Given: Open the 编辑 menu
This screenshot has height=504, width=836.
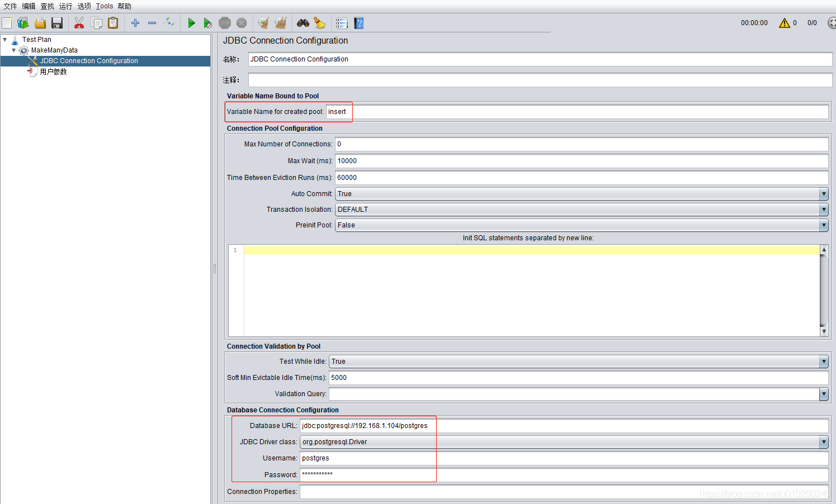Looking at the screenshot, I should [29, 6].
